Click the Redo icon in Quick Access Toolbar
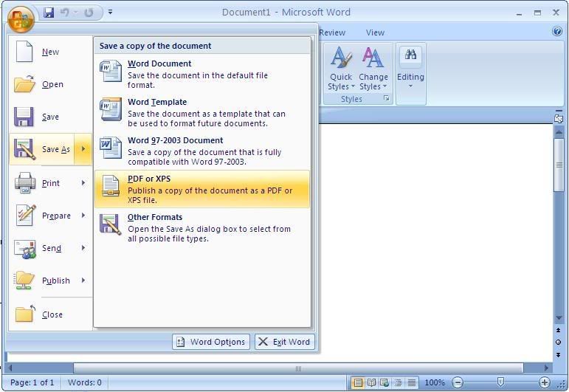Image resolution: width=569 pixels, height=392 pixels. click(x=89, y=13)
